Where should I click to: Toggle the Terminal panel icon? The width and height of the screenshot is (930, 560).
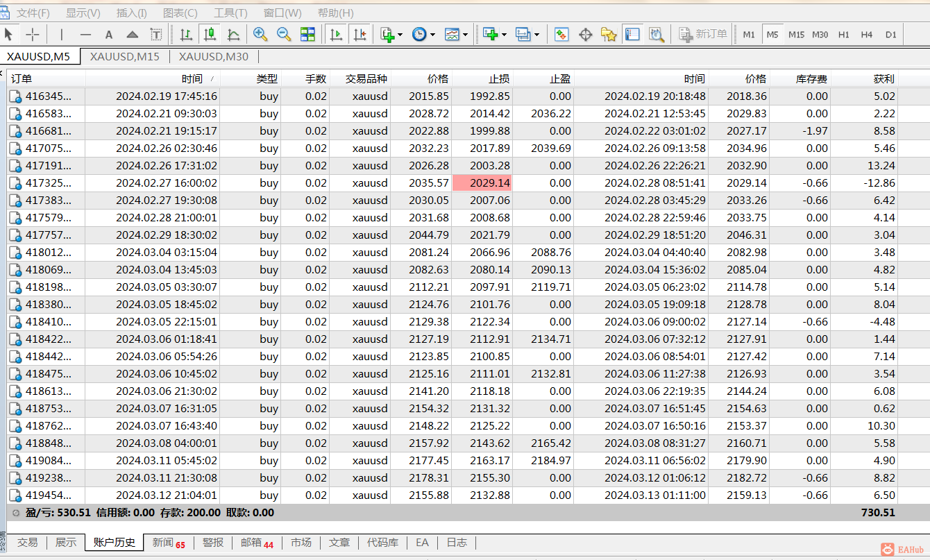[x=632, y=34]
